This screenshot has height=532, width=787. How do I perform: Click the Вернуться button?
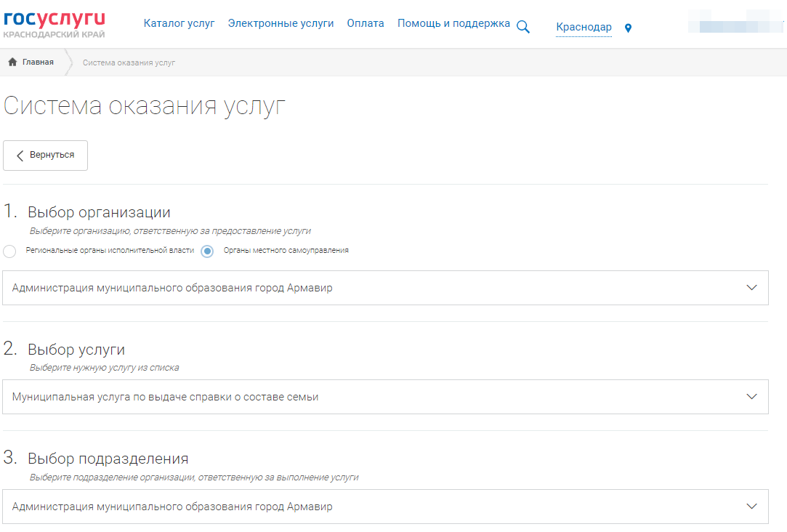[45, 156]
